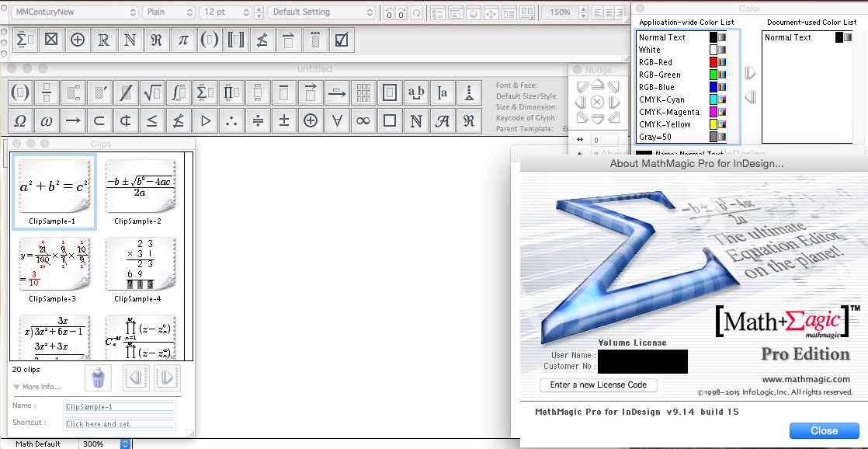The image size is (868, 449).
Task: Add color to Document-used Color List
Action: (x=750, y=72)
